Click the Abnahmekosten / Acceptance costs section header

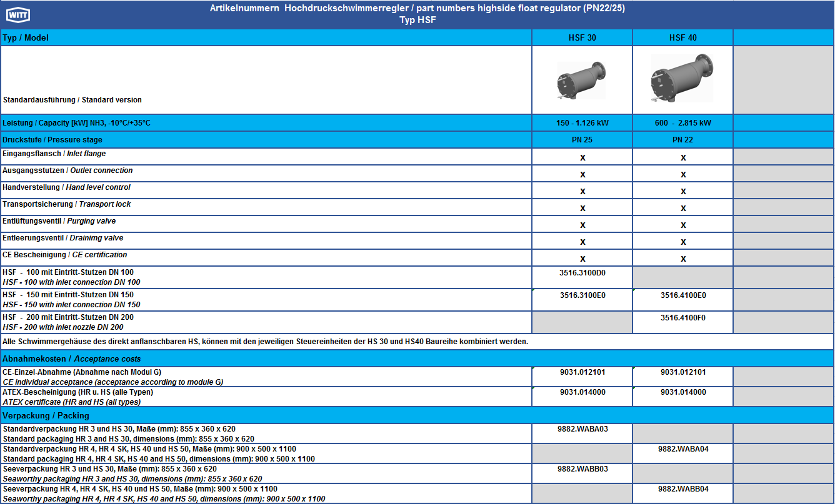point(417,358)
